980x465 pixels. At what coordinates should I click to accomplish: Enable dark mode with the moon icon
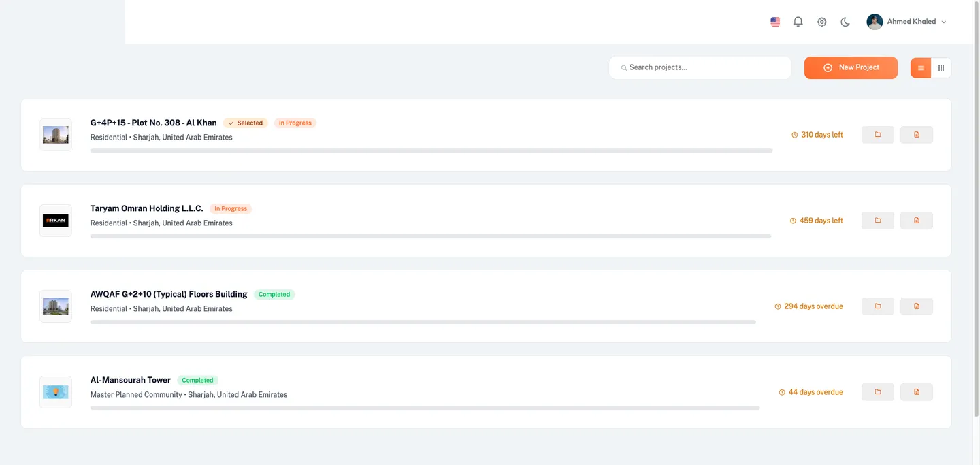pos(845,21)
